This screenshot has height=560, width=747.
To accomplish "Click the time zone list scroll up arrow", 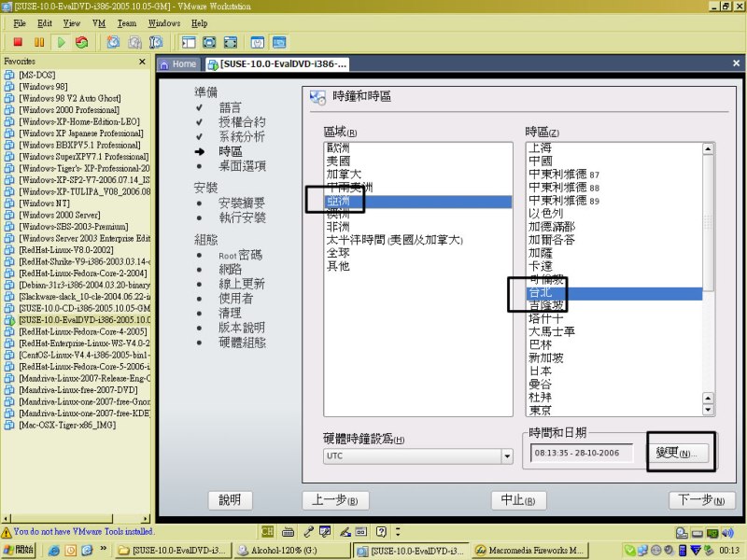I will pyautogui.click(x=708, y=148).
